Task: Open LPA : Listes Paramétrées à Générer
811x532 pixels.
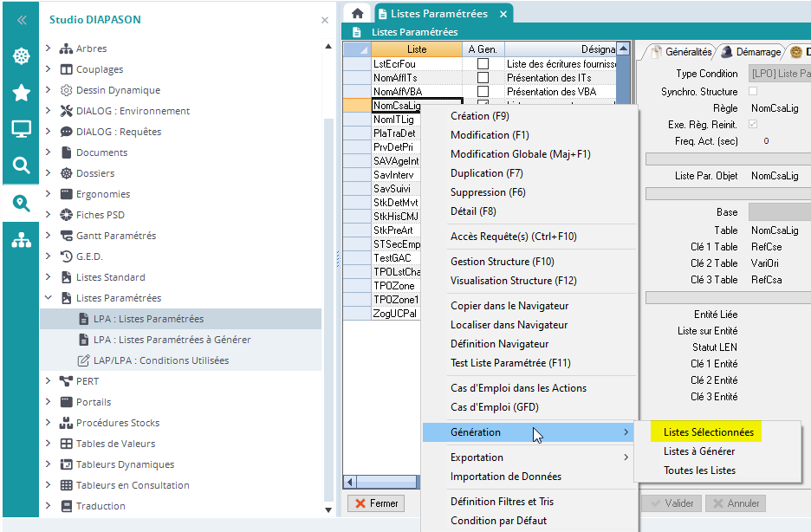Action: point(172,340)
